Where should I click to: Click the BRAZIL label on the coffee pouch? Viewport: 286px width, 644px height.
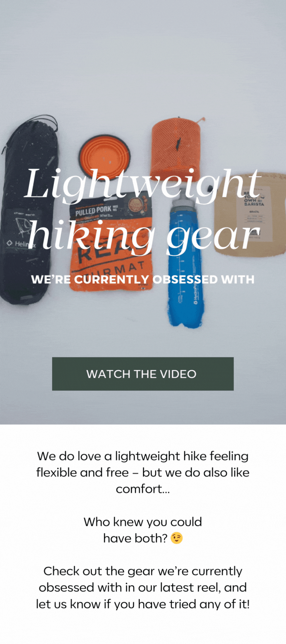click(254, 212)
